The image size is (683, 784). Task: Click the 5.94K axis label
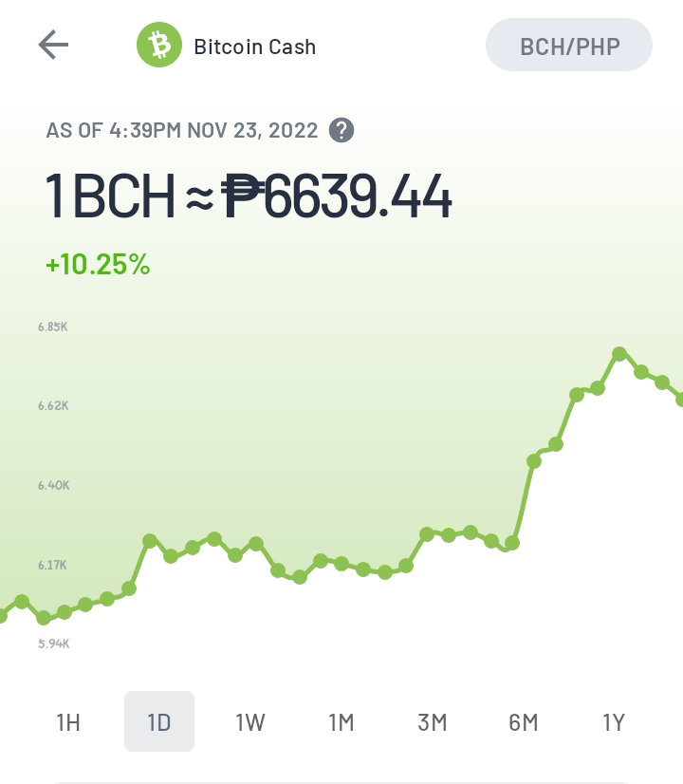(x=54, y=644)
